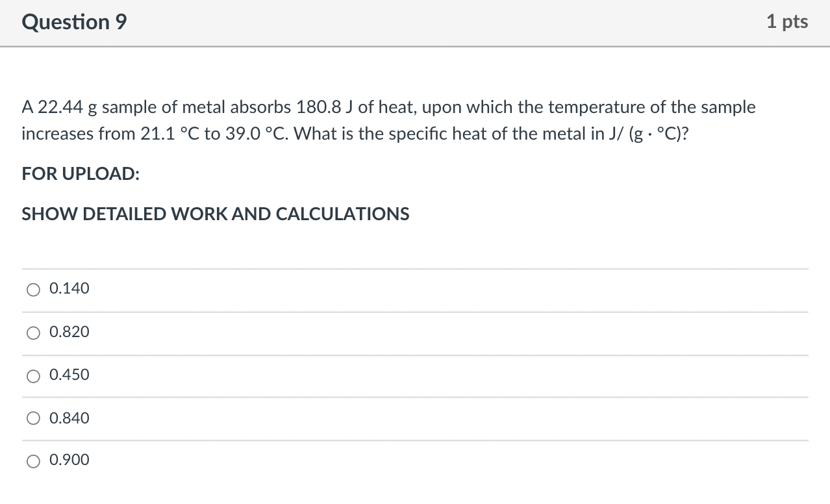Click the question description text
The image size is (830, 504).
tap(388, 120)
